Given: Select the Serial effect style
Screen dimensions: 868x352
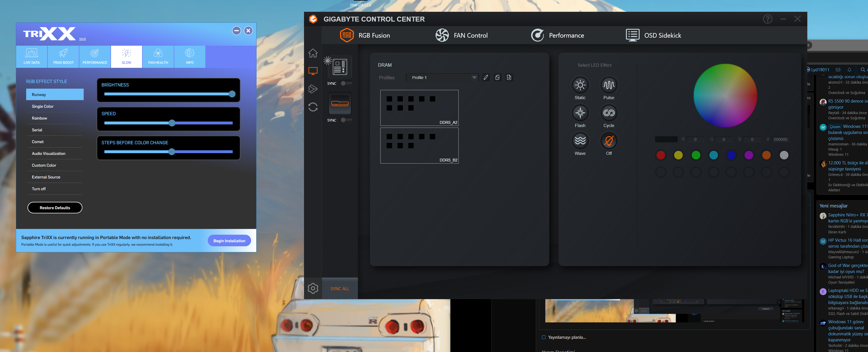Looking at the screenshot, I should pyautogui.click(x=55, y=130).
